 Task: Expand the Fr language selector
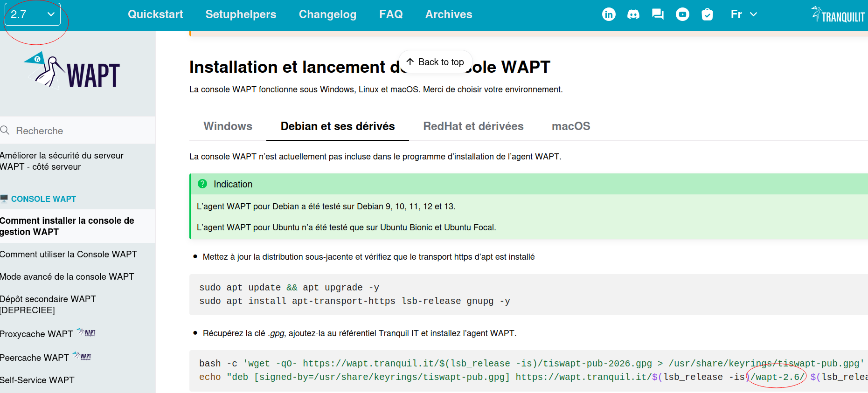743,14
